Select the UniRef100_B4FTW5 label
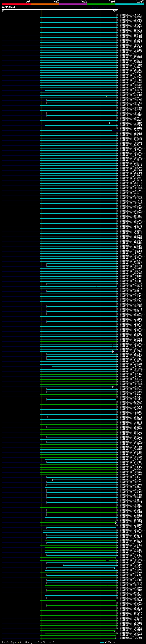This screenshot has width=146, height=644. pyautogui.click(x=131, y=65)
